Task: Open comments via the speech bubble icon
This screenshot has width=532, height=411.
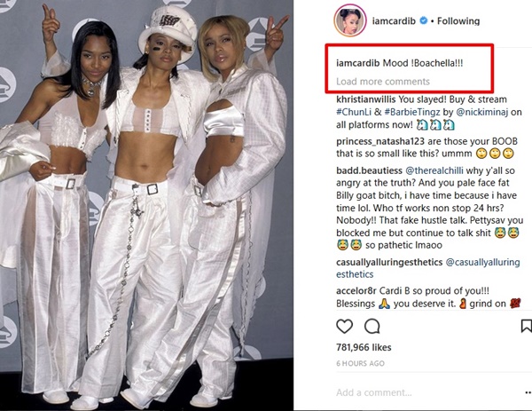Action: point(372,327)
